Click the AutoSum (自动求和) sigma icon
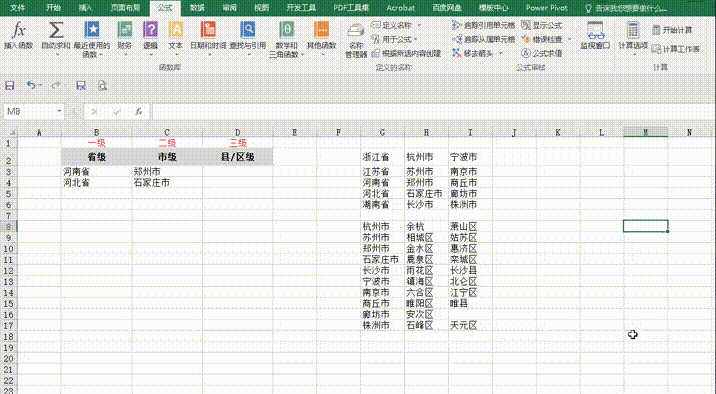 click(x=56, y=31)
